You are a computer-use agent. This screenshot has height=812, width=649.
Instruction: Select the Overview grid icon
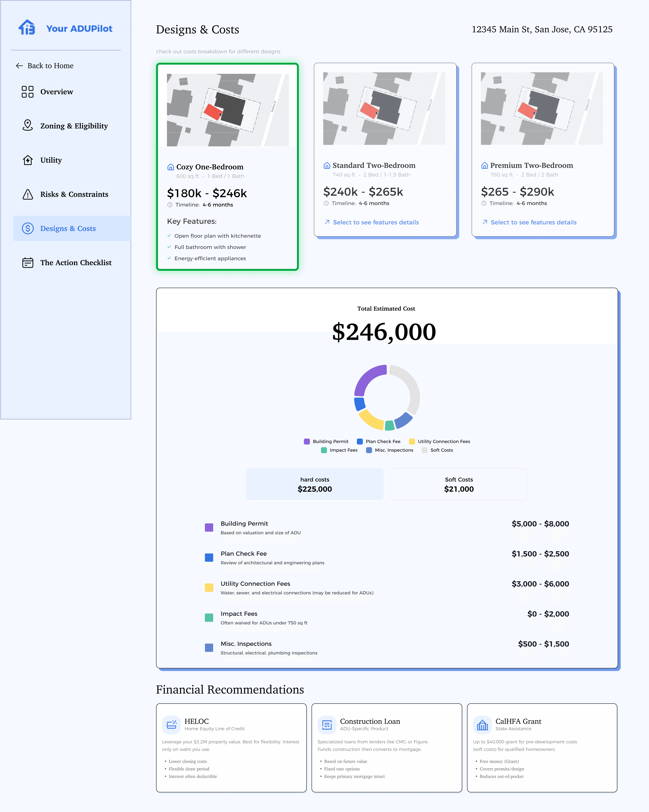click(27, 91)
